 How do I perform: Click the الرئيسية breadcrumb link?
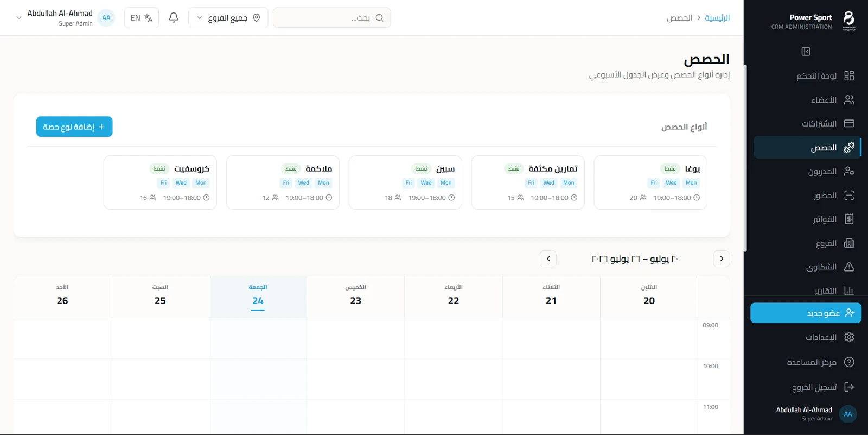(717, 18)
